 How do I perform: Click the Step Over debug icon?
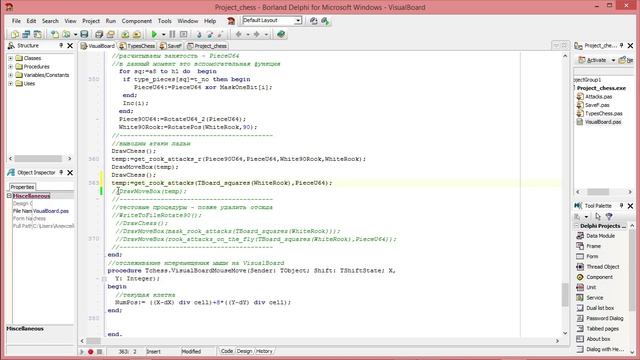point(210,34)
